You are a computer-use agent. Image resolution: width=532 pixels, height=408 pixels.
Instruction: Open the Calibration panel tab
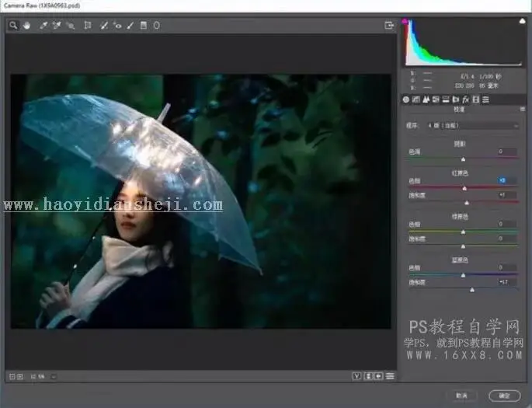pyautogui.click(x=475, y=99)
